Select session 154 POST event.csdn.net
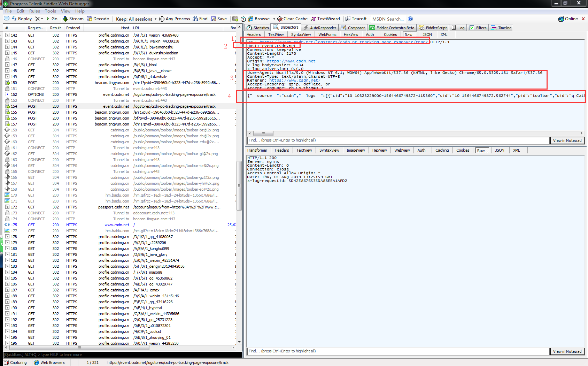 [120, 106]
